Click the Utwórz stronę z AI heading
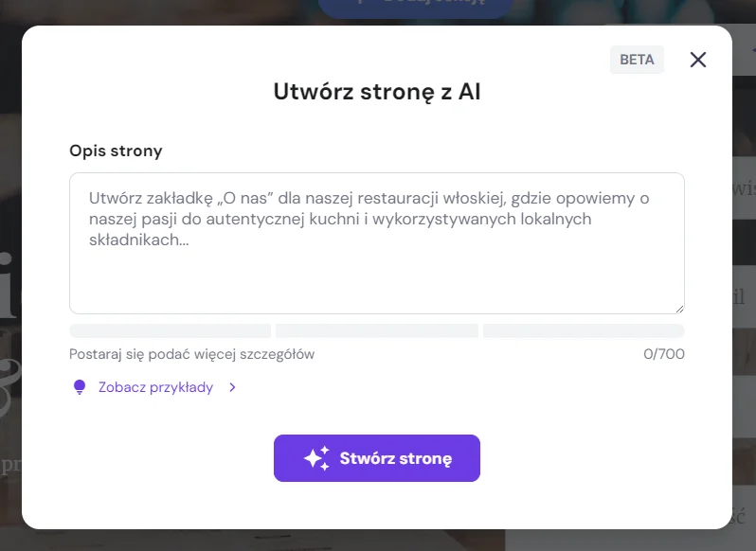Screen dimensions: 756x551 [376, 92]
